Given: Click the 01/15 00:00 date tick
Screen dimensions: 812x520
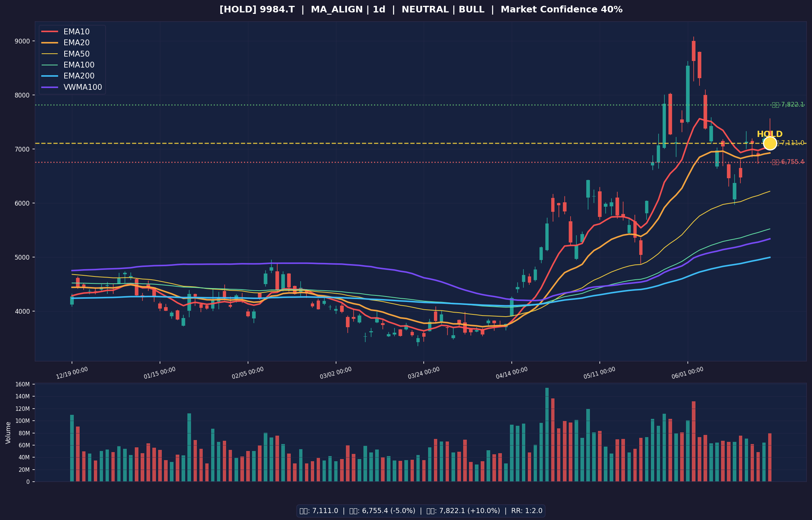Looking at the screenshot, I should [x=160, y=373].
